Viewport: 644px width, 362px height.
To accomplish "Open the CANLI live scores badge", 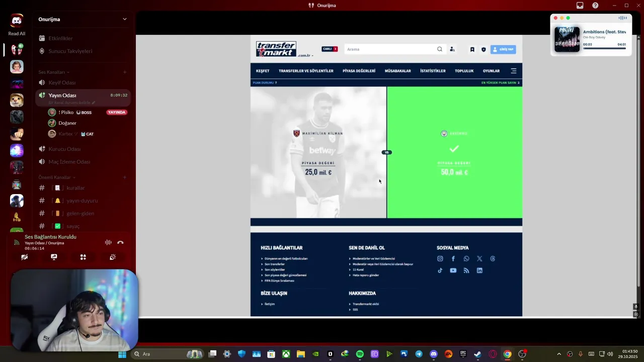I will tap(330, 49).
